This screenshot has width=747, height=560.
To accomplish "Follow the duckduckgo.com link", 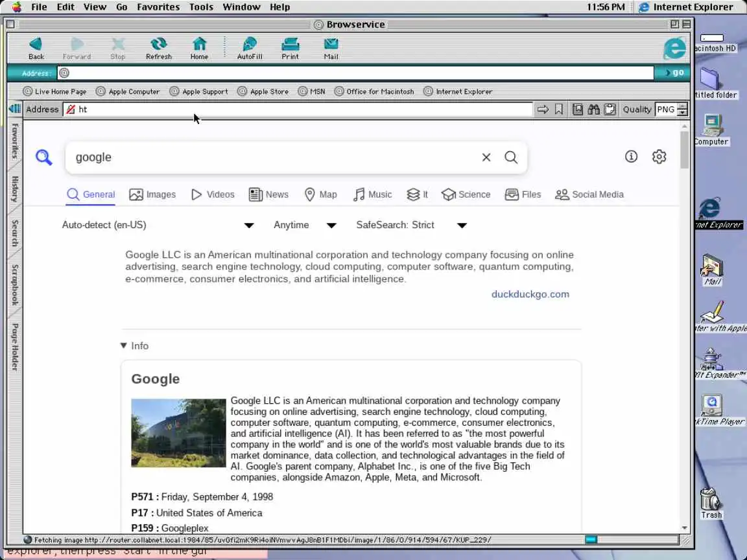I will tap(530, 294).
